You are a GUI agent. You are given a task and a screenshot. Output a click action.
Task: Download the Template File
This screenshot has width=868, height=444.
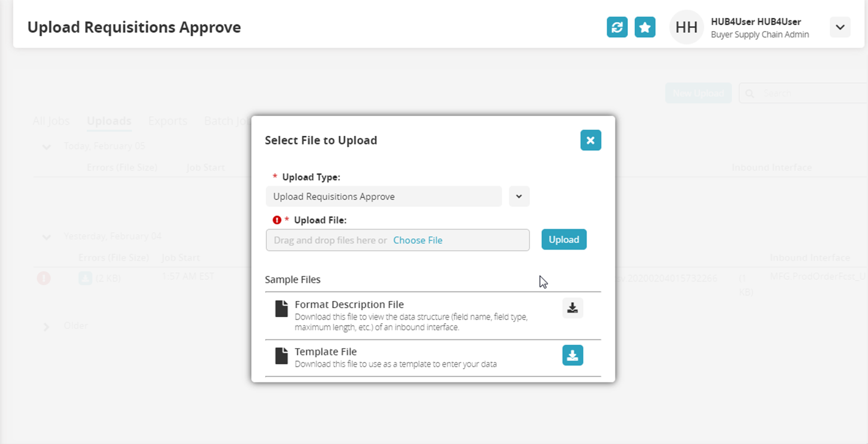pyautogui.click(x=572, y=355)
